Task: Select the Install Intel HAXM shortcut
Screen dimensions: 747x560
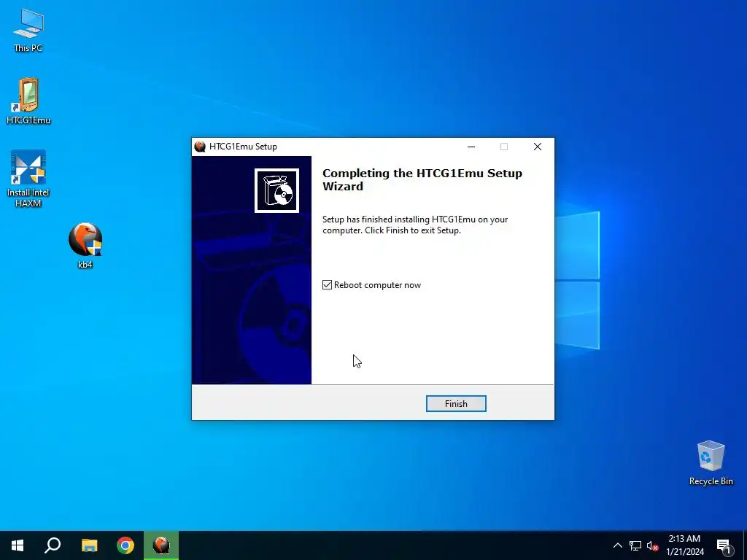Action: (x=28, y=179)
